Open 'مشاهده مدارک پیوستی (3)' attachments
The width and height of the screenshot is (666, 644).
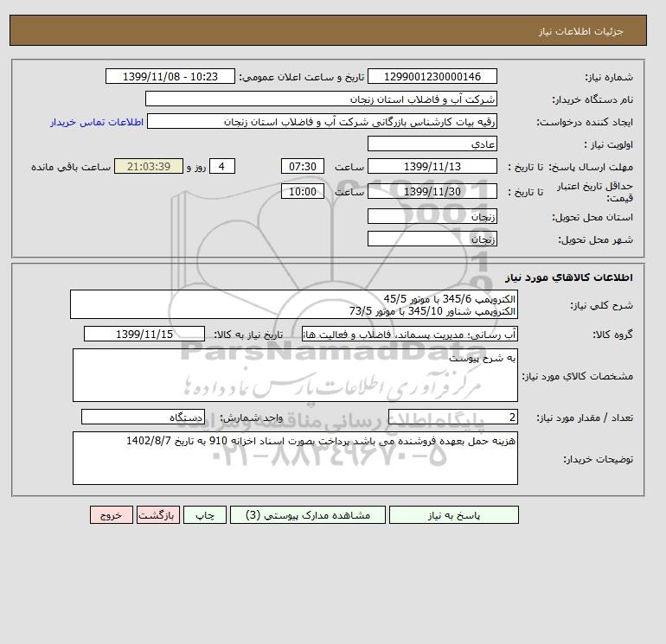click(308, 515)
